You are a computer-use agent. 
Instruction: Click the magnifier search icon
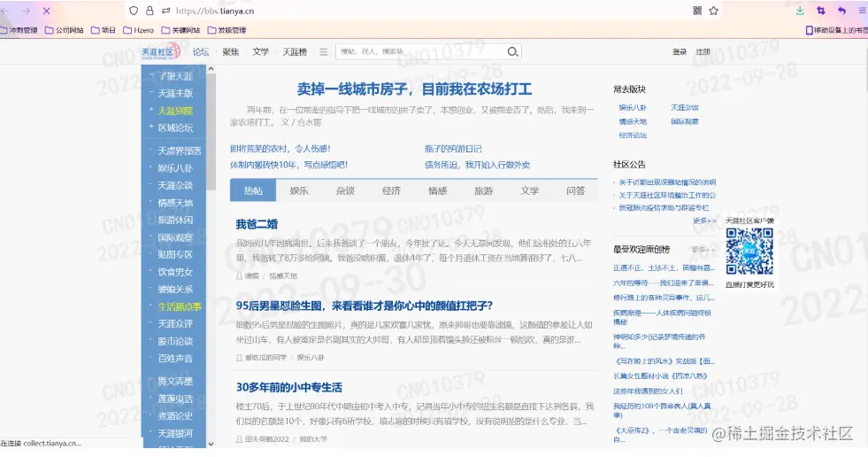[x=512, y=51]
